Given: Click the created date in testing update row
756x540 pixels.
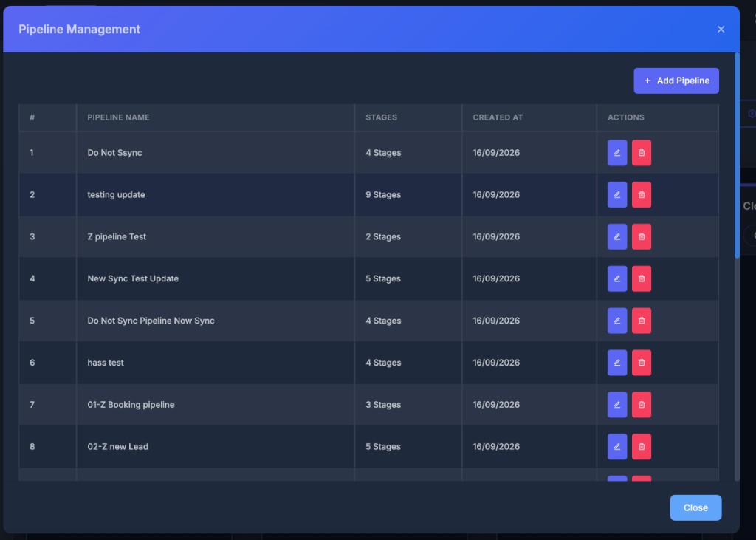Looking at the screenshot, I should point(496,194).
